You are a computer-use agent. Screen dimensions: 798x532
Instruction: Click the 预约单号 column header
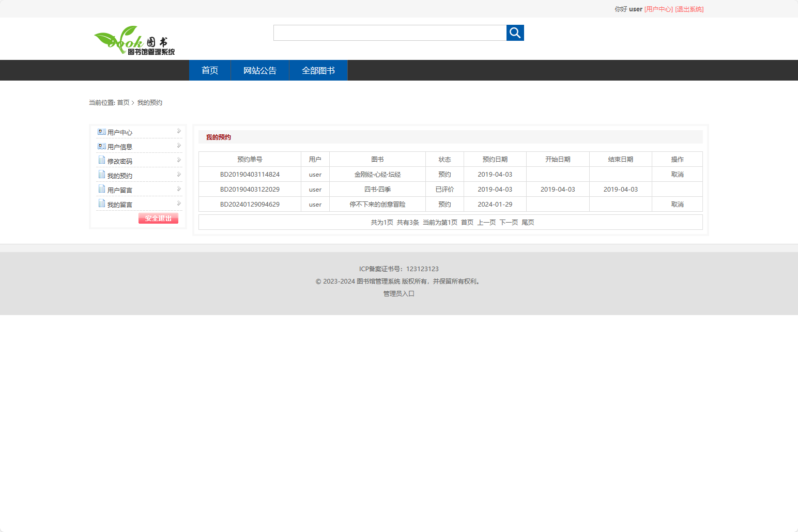click(x=250, y=160)
